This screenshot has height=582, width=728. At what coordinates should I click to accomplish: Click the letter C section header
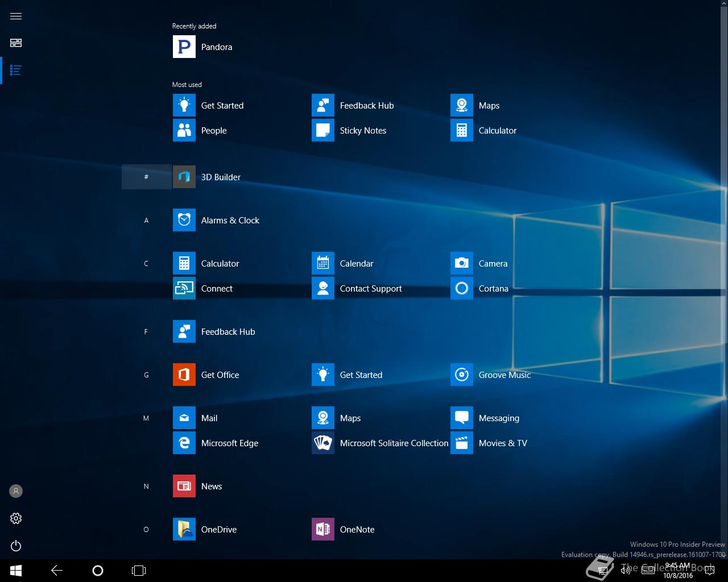pyautogui.click(x=146, y=263)
